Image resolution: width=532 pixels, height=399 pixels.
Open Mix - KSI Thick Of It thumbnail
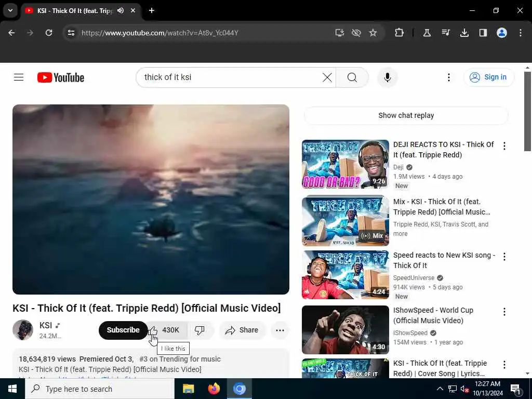pyautogui.click(x=345, y=220)
